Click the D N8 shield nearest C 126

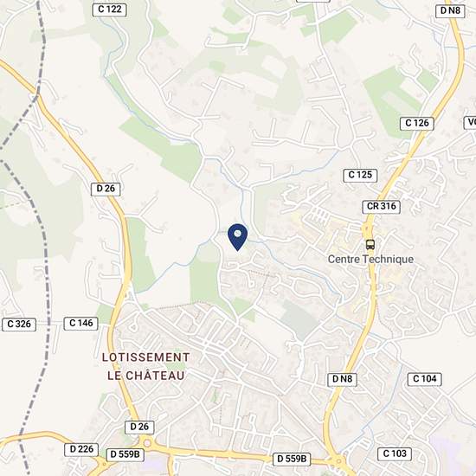[x=450, y=11]
